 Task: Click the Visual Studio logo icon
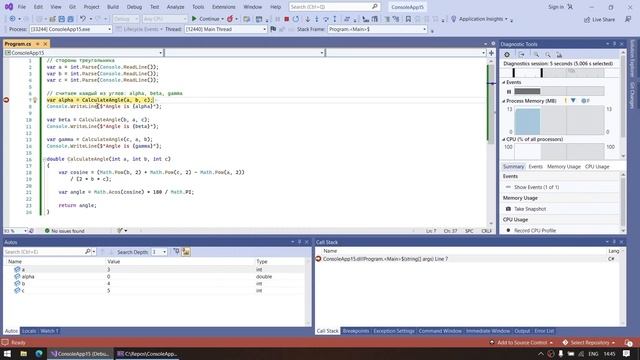(9, 7)
